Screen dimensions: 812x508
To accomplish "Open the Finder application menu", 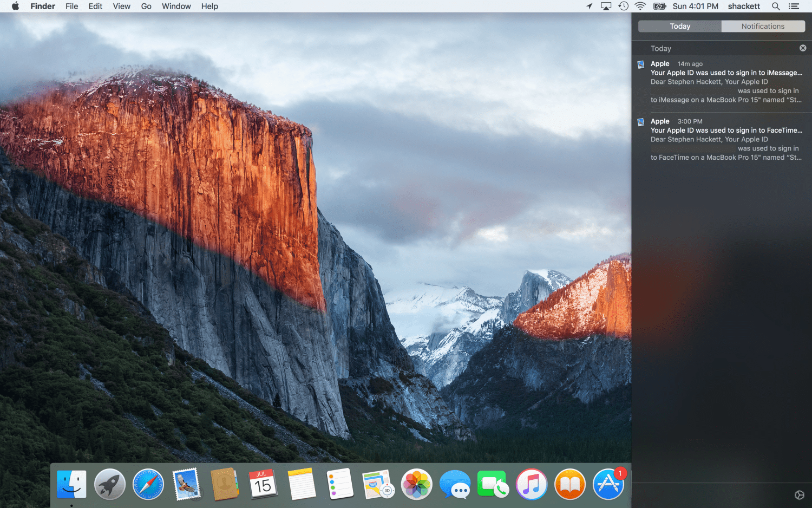I will [43, 6].
